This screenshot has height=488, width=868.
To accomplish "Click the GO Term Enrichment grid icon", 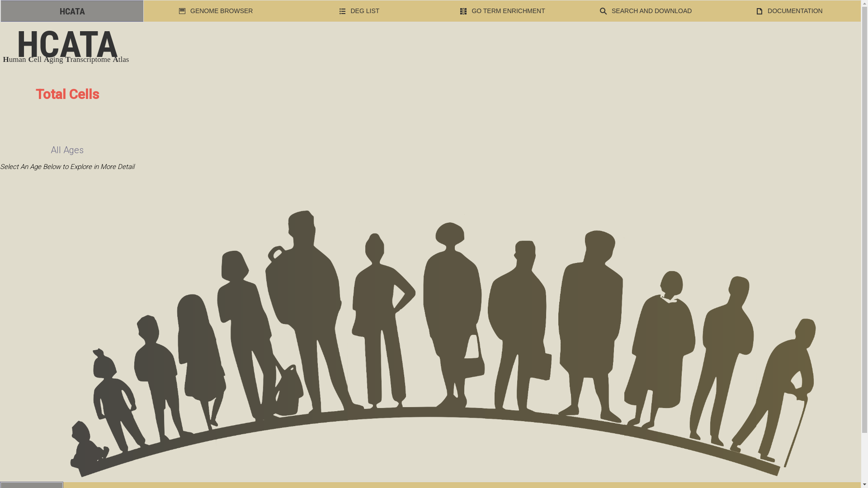I will click(x=463, y=11).
